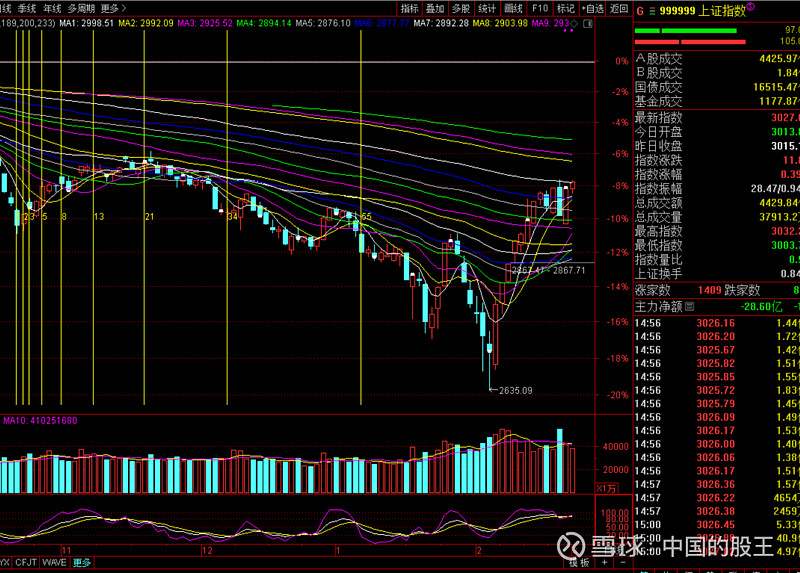
Task: Open the 多股 multi-stock view
Action: pos(461,8)
